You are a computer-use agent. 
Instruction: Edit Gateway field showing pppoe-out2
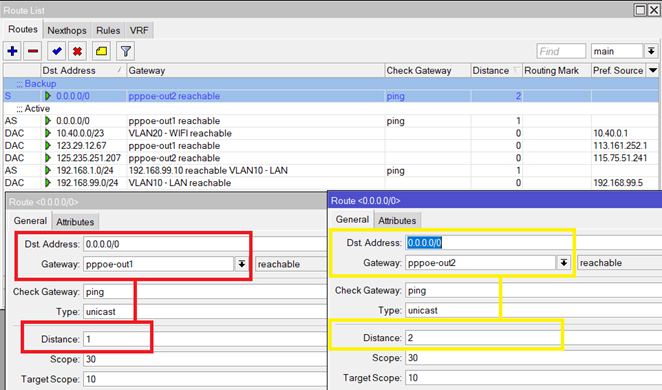480,263
